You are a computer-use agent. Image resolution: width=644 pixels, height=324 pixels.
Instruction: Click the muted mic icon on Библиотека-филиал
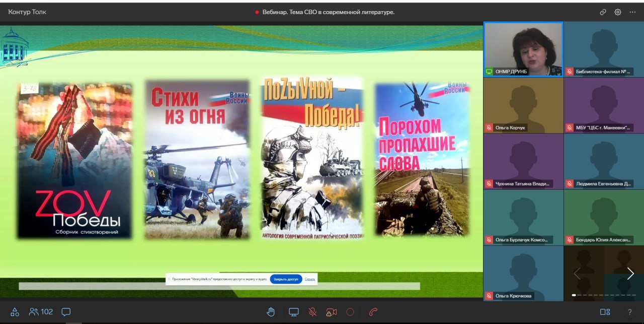click(x=570, y=72)
